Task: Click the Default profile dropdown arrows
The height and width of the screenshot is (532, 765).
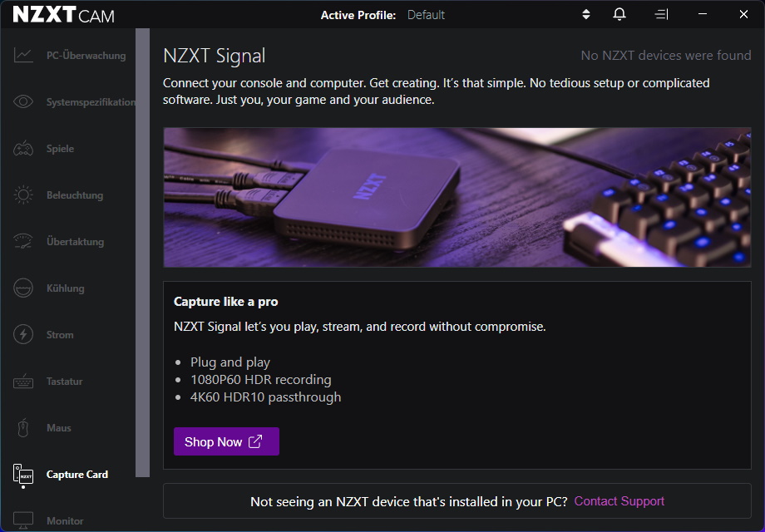Action: (x=585, y=13)
